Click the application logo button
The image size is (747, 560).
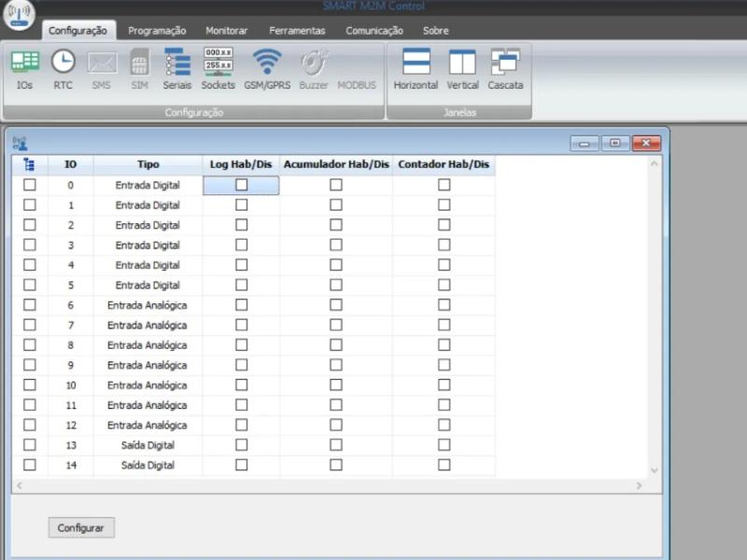click(20, 16)
